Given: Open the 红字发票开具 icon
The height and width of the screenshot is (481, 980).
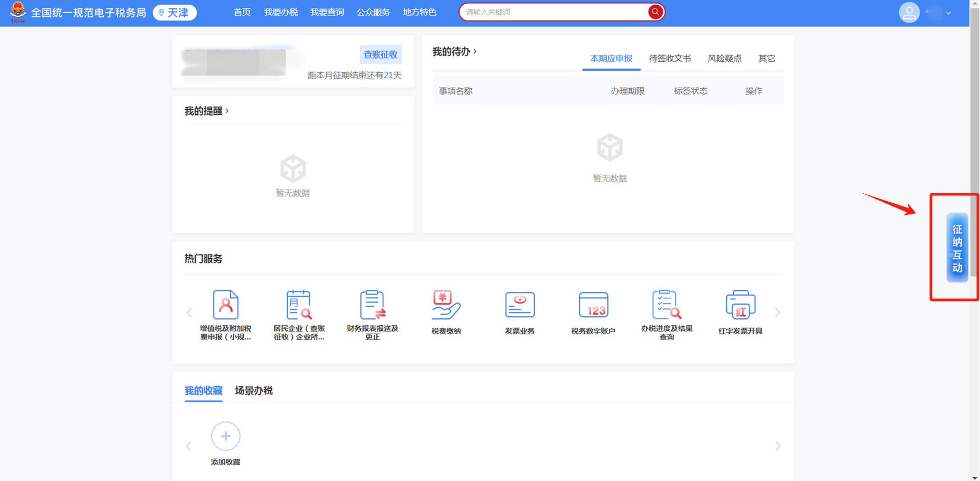Looking at the screenshot, I should [x=740, y=305].
